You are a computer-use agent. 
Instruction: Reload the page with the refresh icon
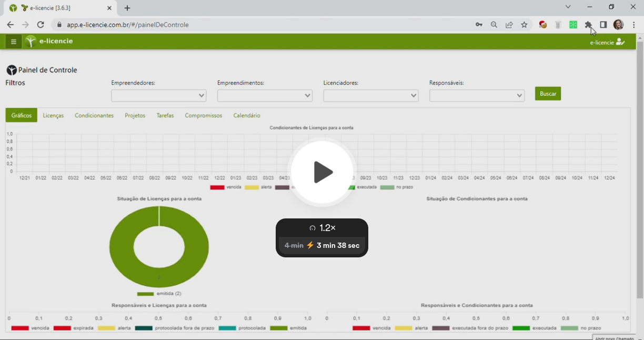coord(41,25)
